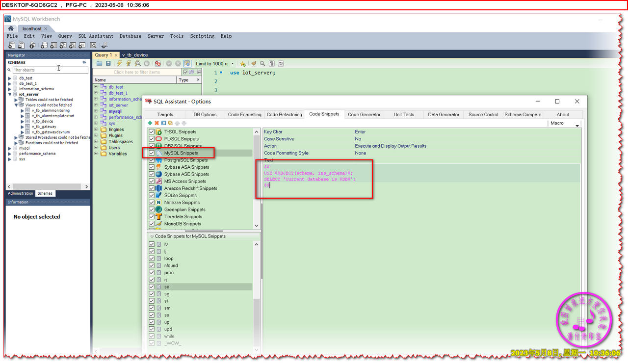
Task: Switch to Administration tab in Navigator
Action: (21, 193)
